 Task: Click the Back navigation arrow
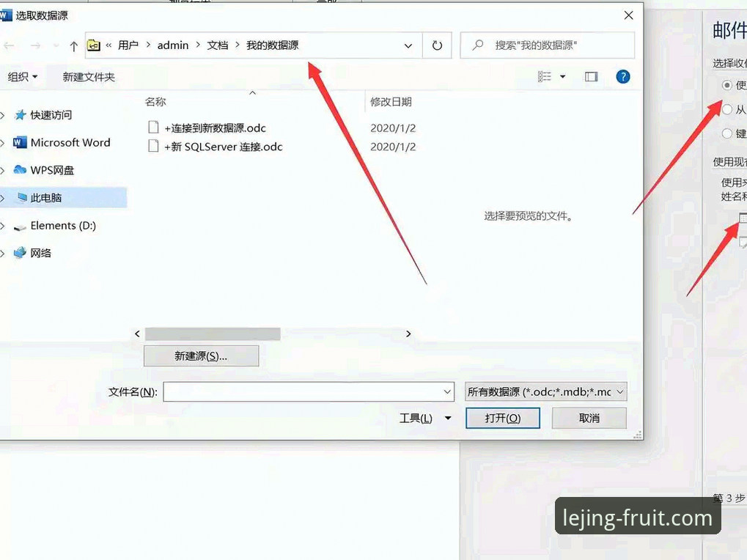point(9,45)
